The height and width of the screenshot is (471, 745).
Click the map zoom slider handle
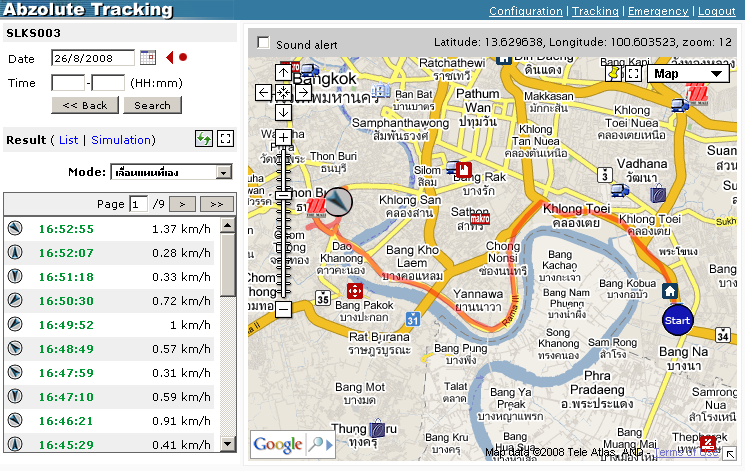(x=283, y=195)
